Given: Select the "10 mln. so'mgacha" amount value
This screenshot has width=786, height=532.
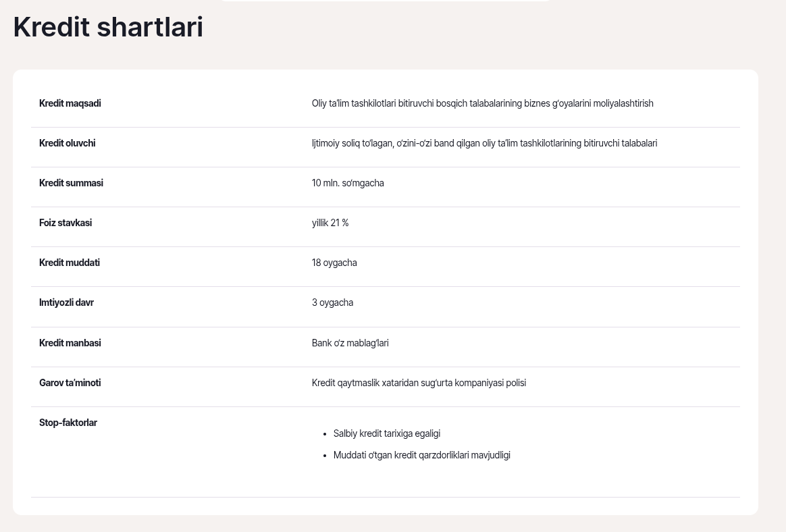Looking at the screenshot, I should point(348,183).
